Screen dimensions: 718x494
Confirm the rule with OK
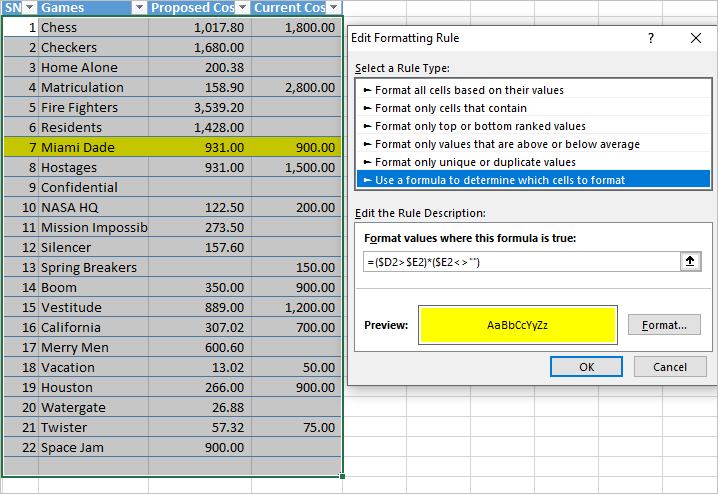point(586,367)
